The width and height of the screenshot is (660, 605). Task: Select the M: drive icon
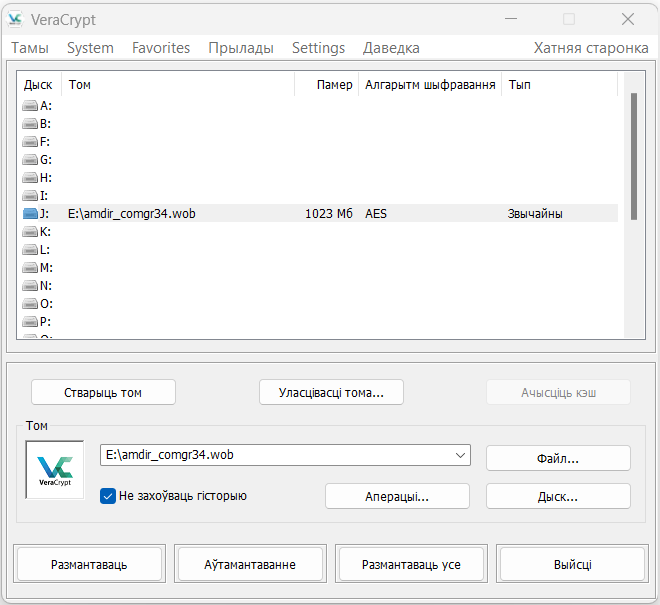pos(30,268)
